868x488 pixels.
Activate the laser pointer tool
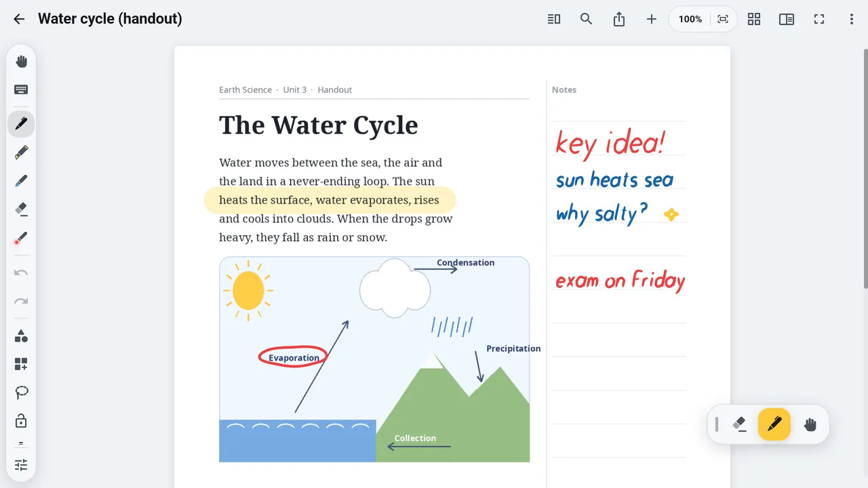[x=21, y=239]
